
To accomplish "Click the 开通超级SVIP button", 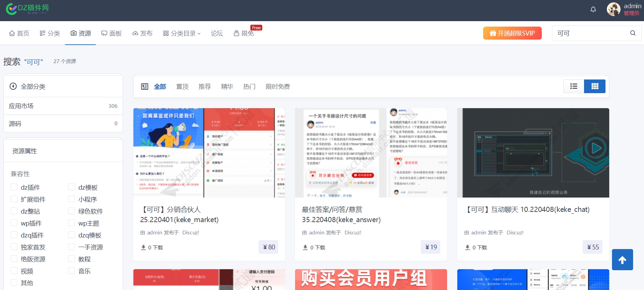I will click(x=512, y=33).
